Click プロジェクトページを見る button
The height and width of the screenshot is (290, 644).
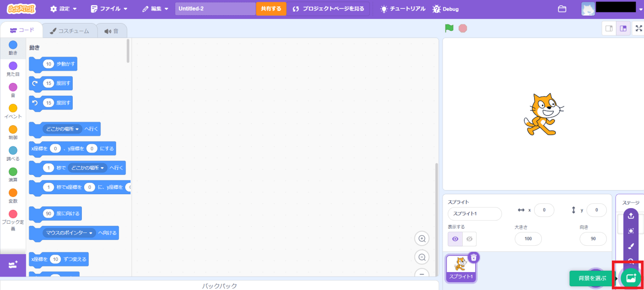point(328,9)
